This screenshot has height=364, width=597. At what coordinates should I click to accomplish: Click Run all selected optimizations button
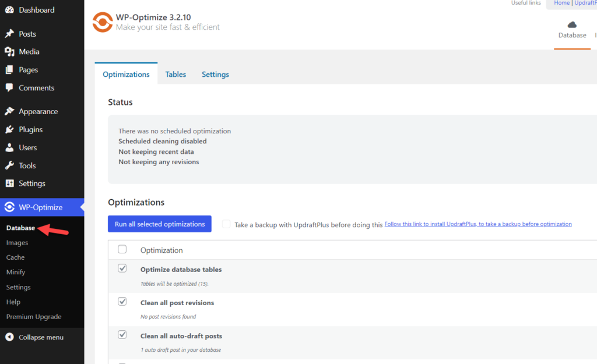(x=160, y=224)
